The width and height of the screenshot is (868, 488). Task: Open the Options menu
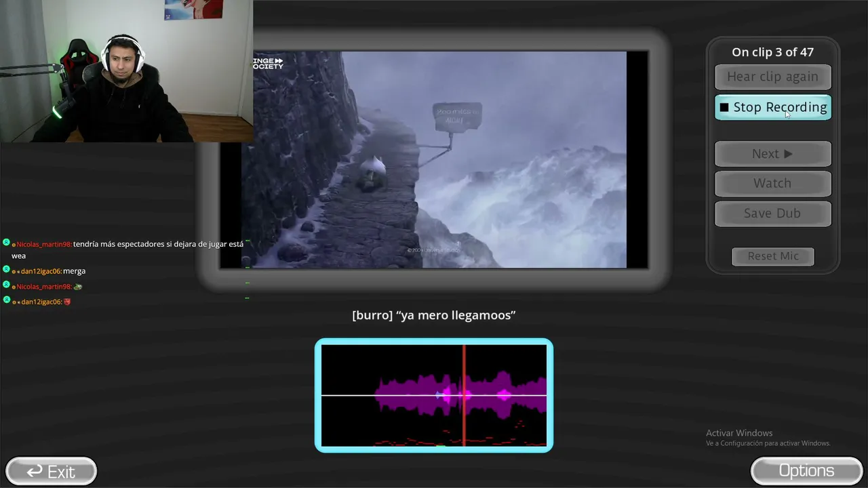click(806, 470)
